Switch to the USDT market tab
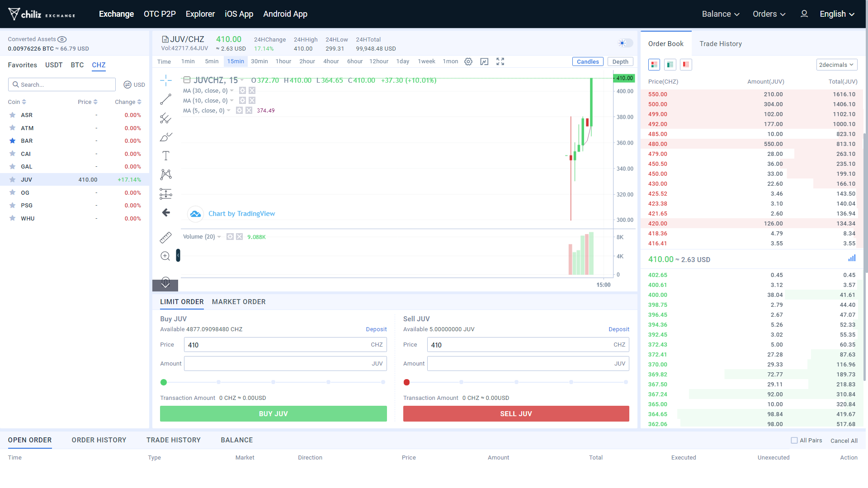The width and height of the screenshot is (868, 488). (x=54, y=65)
